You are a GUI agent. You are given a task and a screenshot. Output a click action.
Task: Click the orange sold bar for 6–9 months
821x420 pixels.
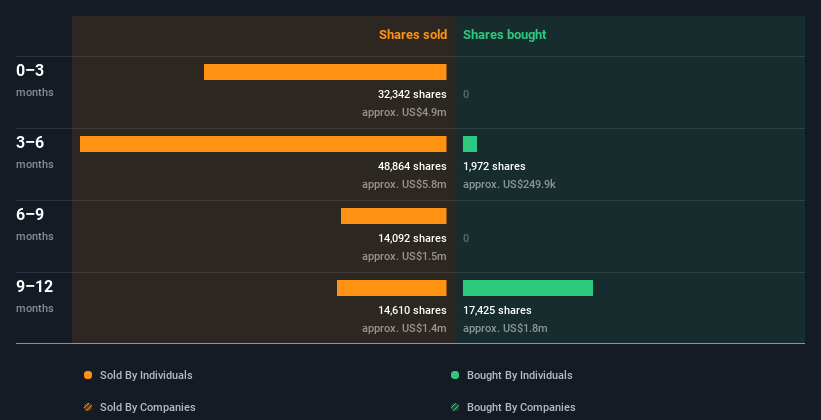tap(394, 216)
